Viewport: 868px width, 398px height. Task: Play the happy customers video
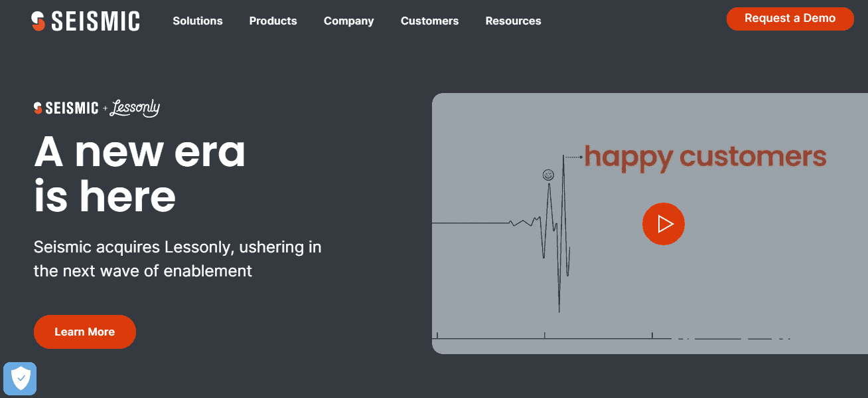(663, 224)
